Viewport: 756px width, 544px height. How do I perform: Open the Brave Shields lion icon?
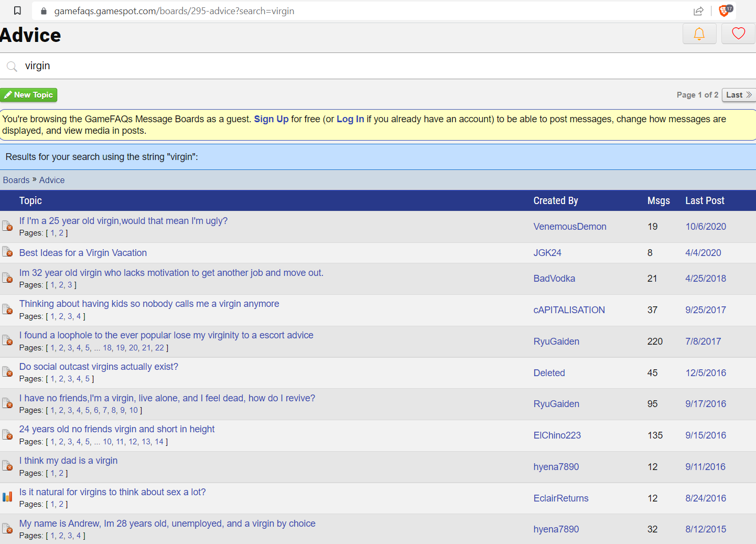(725, 10)
